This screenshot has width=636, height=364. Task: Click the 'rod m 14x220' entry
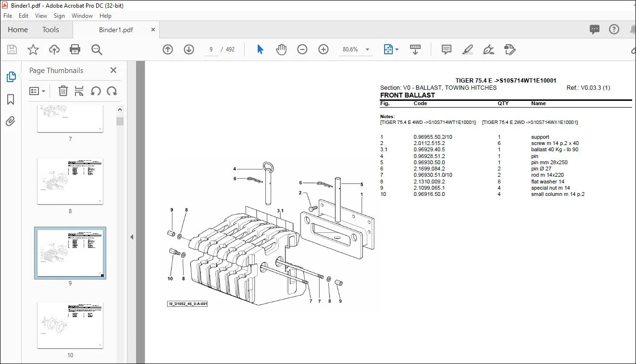tap(548, 175)
